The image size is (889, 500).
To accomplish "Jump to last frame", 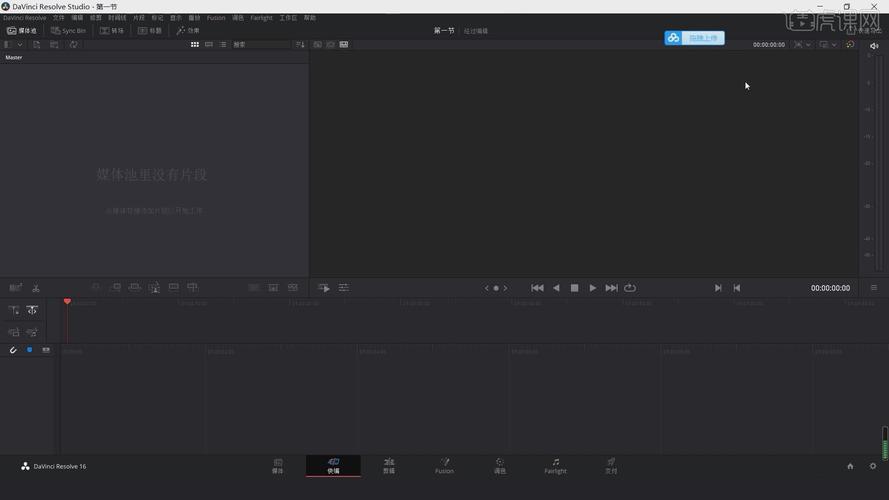I will pyautogui.click(x=611, y=288).
